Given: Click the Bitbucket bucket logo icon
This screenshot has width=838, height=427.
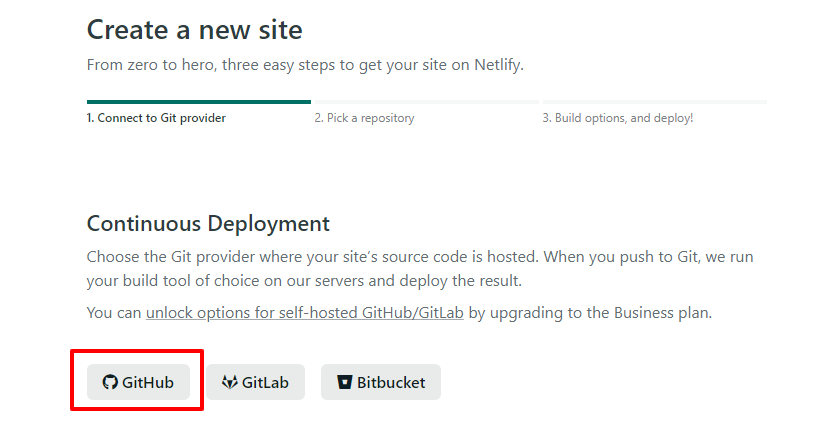Looking at the screenshot, I should click(x=344, y=382).
